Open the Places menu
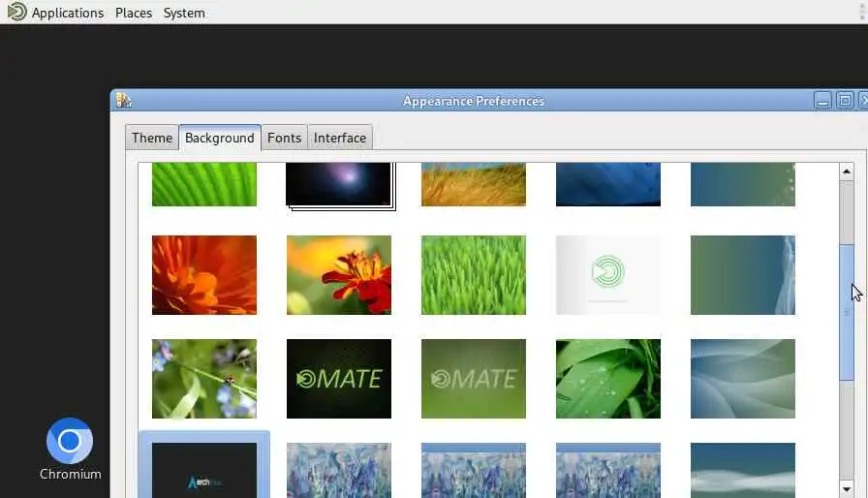The width and height of the screenshot is (868, 498). [134, 13]
